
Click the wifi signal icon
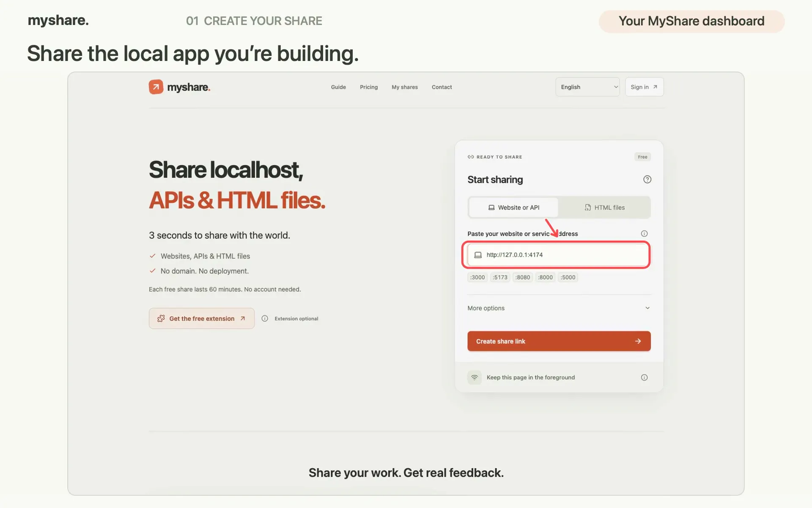(475, 377)
